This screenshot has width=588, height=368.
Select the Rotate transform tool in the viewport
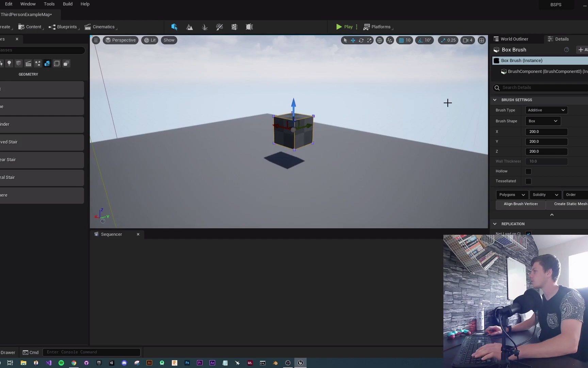click(x=361, y=40)
